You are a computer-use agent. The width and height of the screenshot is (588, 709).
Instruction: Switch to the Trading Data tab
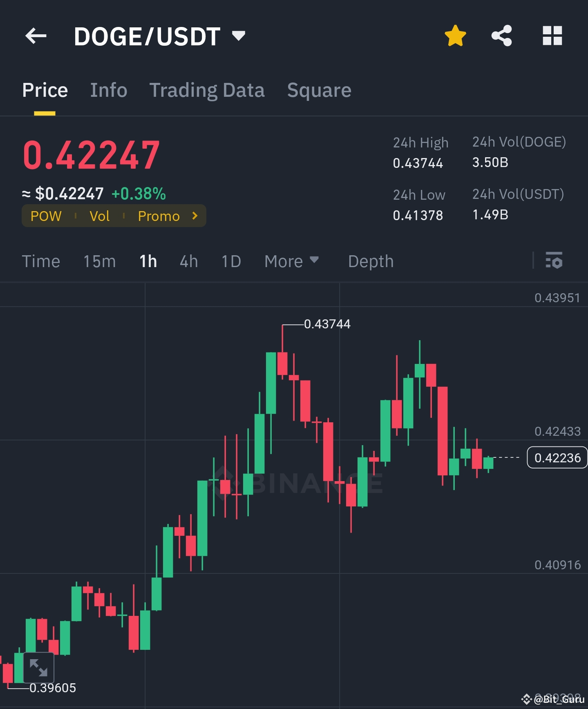click(x=207, y=90)
